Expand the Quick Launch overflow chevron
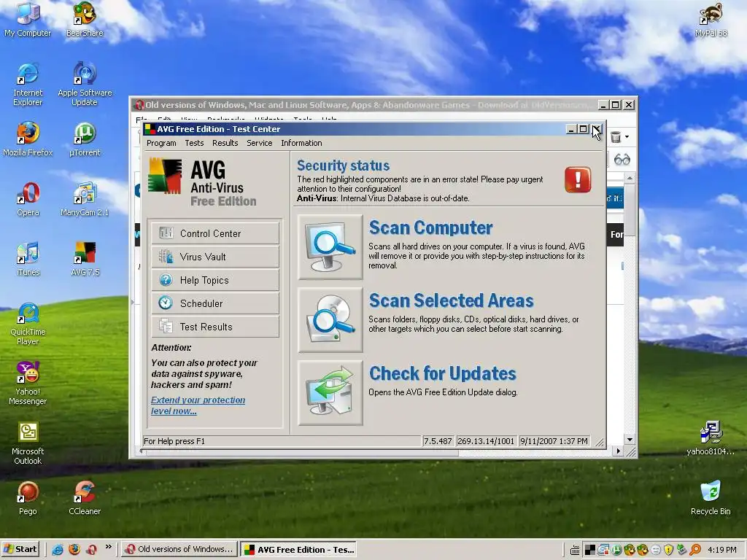 click(x=108, y=547)
